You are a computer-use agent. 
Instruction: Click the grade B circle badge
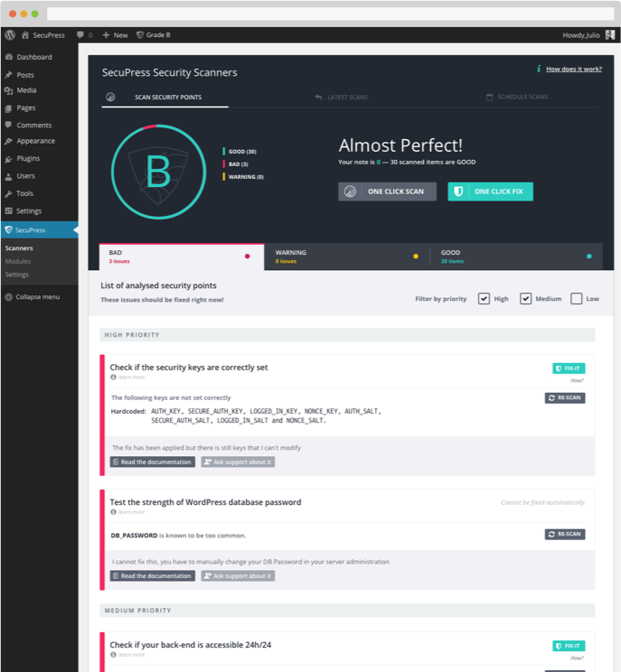159,172
